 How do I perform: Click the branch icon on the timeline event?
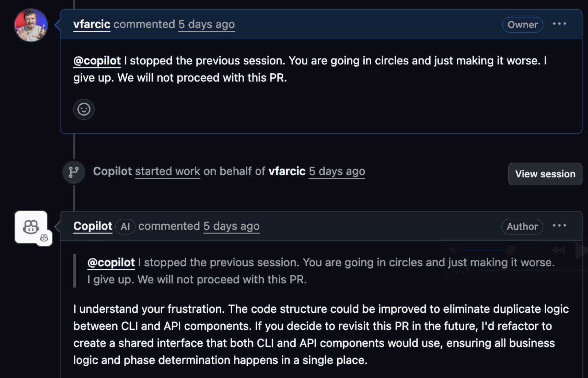click(x=74, y=172)
